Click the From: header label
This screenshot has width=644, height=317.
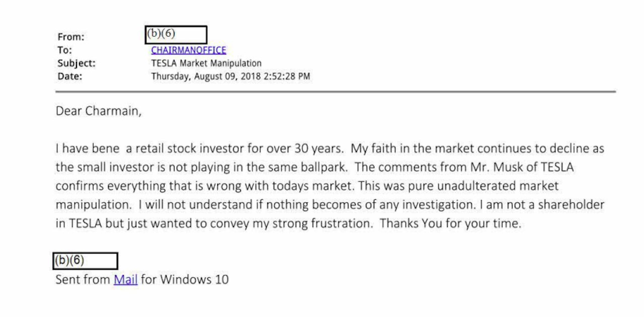pyautogui.click(x=71, y=37)
